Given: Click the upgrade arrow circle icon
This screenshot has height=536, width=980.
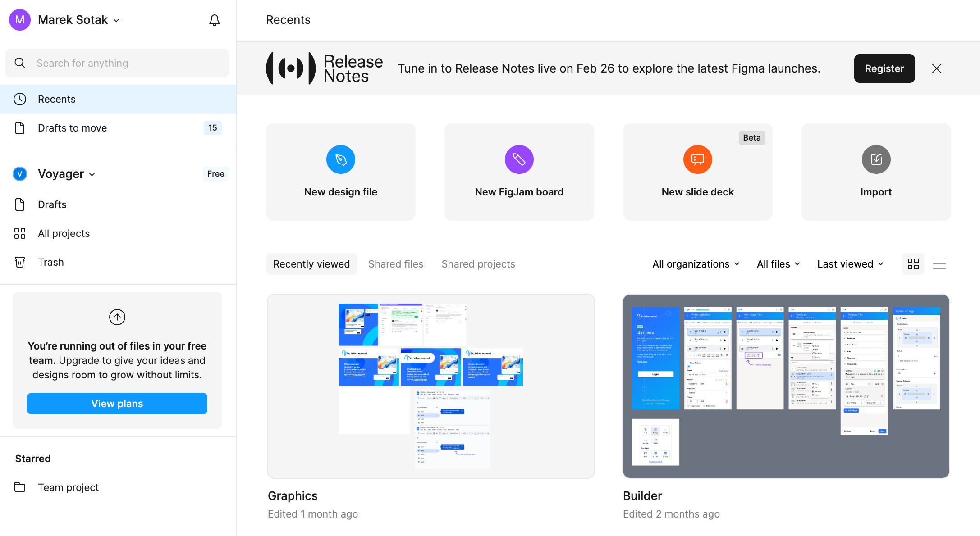Looking at the screenshot, I should [x=117, y=317].
